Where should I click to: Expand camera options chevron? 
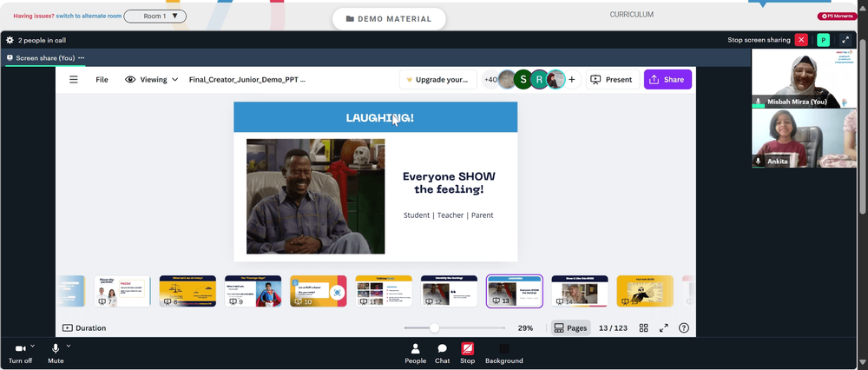point(33,346)
